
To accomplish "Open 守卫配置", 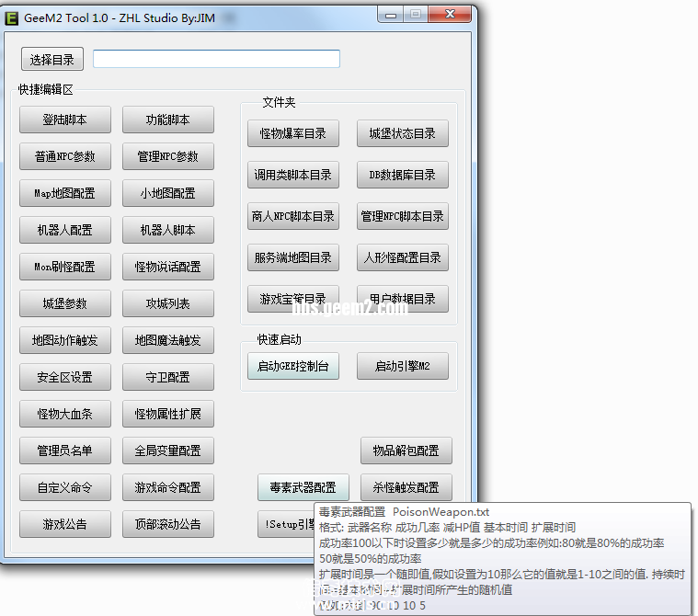I will click(168, 377).
